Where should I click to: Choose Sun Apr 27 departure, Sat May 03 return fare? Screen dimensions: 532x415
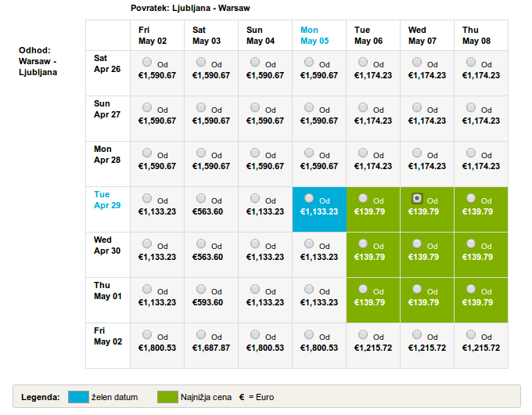point(201,107)
